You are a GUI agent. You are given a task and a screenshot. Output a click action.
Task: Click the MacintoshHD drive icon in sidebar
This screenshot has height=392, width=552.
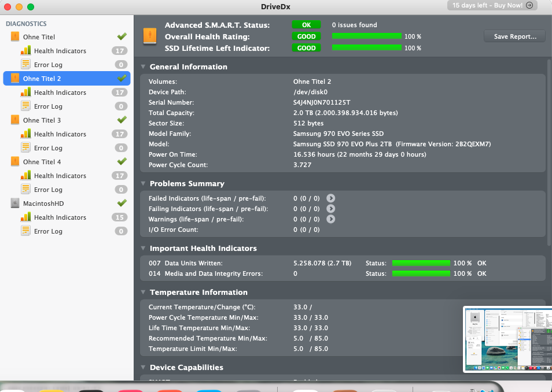tap(15, 204)
